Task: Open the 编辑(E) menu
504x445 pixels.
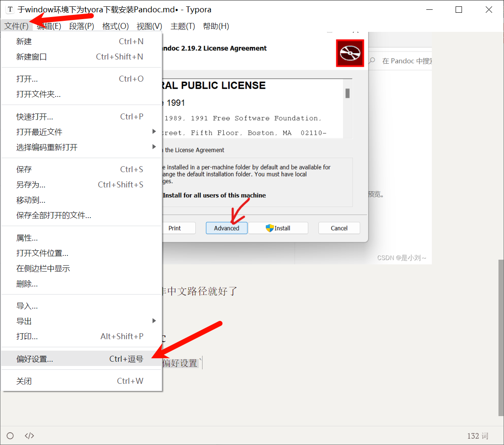Action: click(x=49, y=26)
